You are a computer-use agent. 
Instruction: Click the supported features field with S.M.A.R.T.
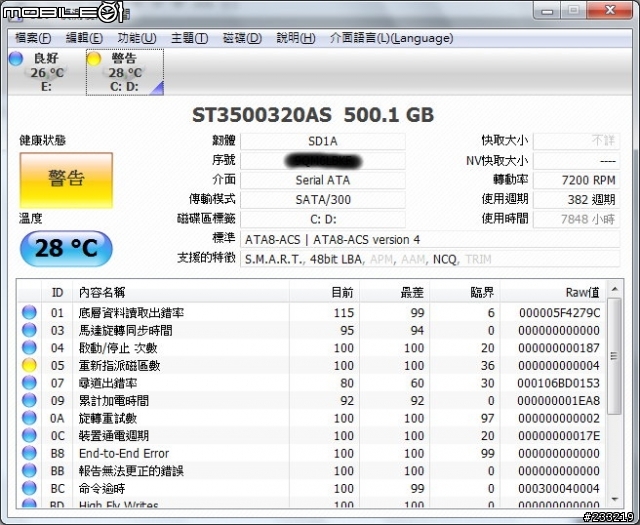point(430,259)
